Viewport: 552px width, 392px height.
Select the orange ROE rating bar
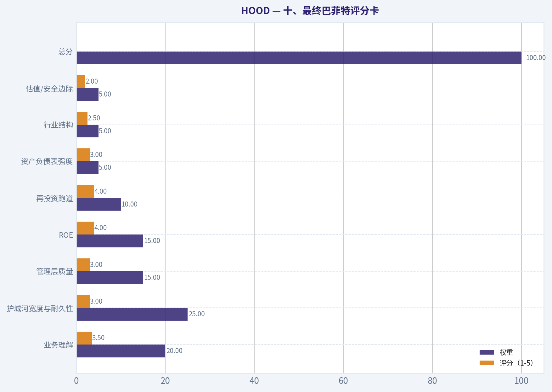point(85,228)
